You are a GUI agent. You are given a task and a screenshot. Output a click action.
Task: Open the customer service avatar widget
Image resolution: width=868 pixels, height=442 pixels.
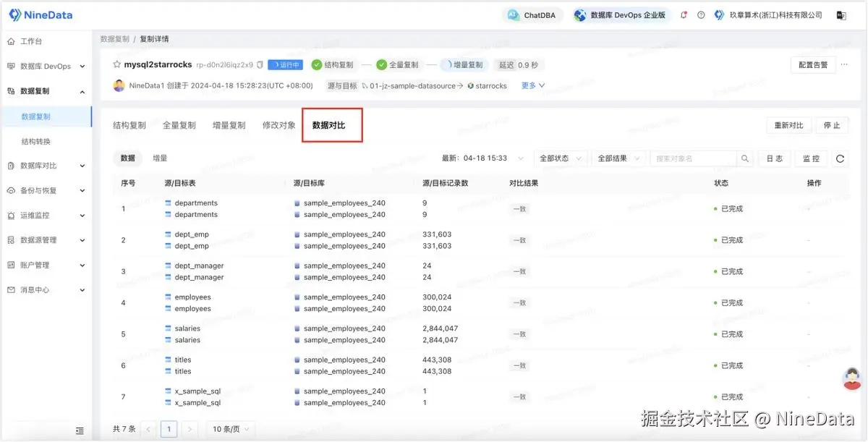(x=854, y=378)
